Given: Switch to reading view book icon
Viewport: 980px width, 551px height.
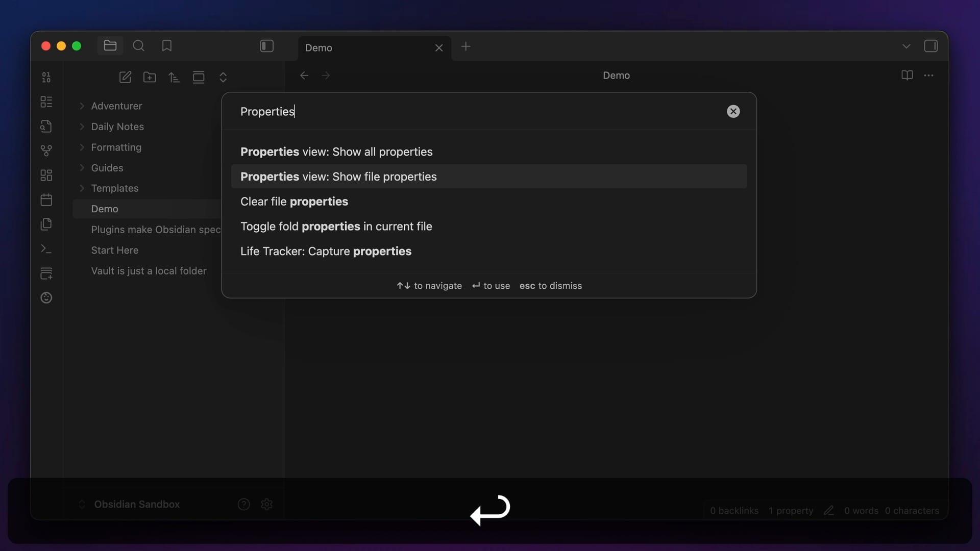Looking at the screenshot, I should coord(907,76).
